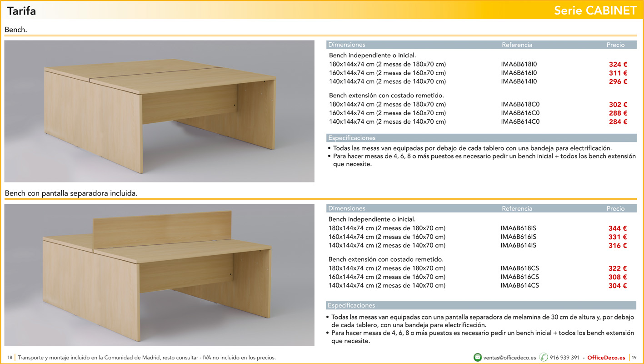Click the 'Bench.' section heading
The image size is (644, 364).
click(x=16, y=30)
